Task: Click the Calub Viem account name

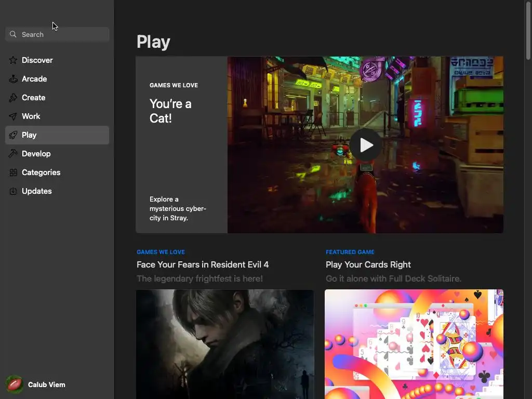Action: pyautogui.click(x=46, y=385)
